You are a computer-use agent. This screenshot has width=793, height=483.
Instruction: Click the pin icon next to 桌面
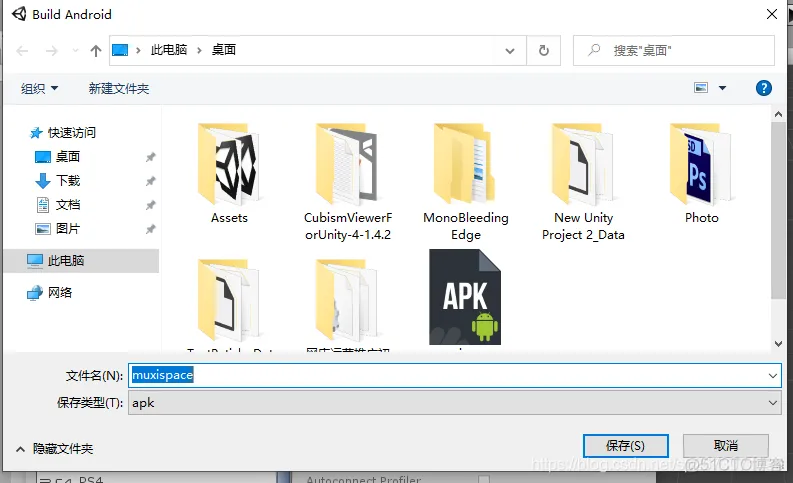tap(150, 157)
